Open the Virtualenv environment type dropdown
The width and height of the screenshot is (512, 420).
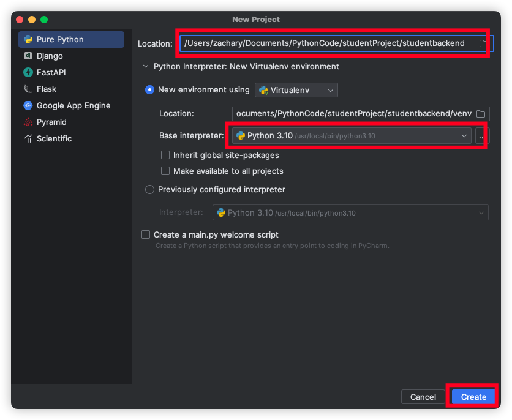coord(296,91)
